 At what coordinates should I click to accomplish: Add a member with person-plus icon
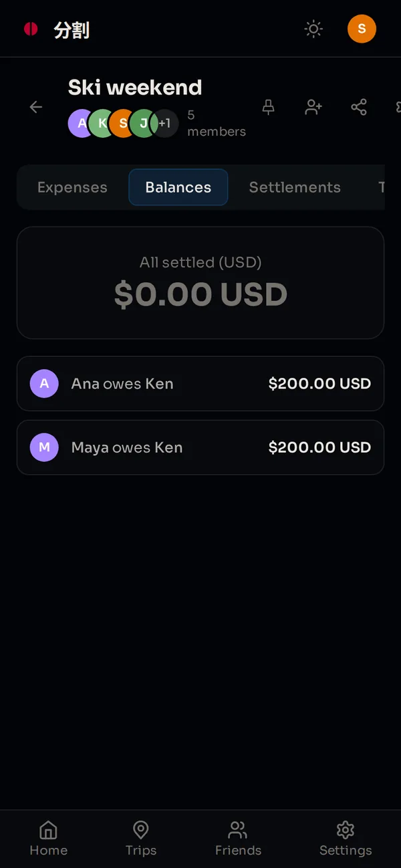(x=313, y=107)
